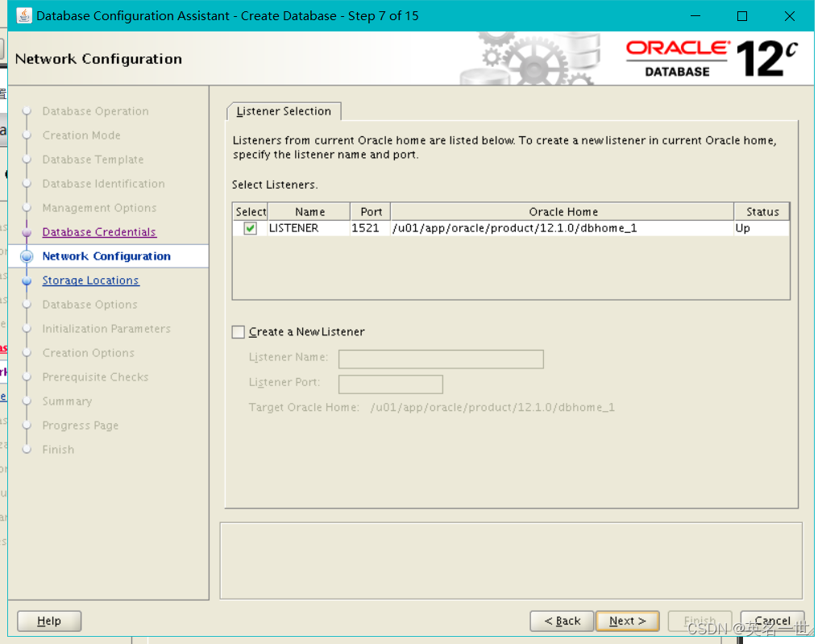Sort listeners by Name column header
Screen dimensions: 822x644
309,211
